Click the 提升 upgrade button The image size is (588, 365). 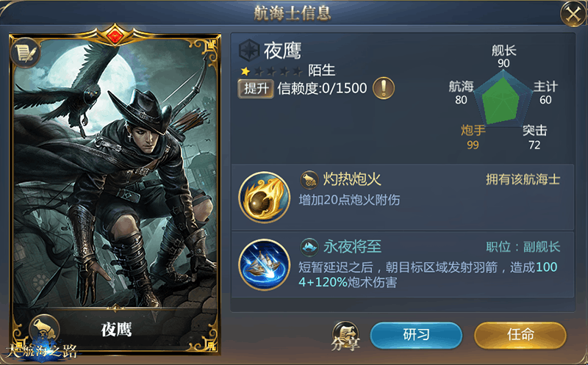[x=256, y=89]
